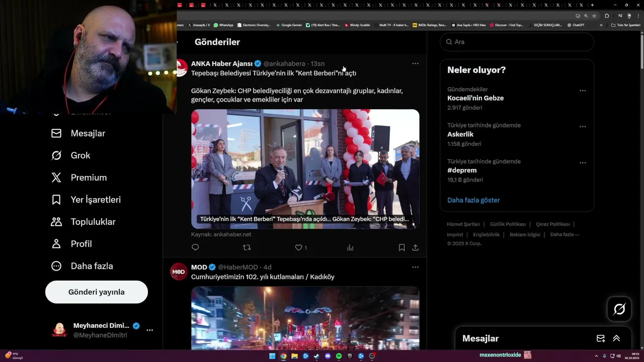Open the IMDb Ratings bookmark
Image resolution: width=644 pixels, height=362 pixels.
(x=429, y=25)
